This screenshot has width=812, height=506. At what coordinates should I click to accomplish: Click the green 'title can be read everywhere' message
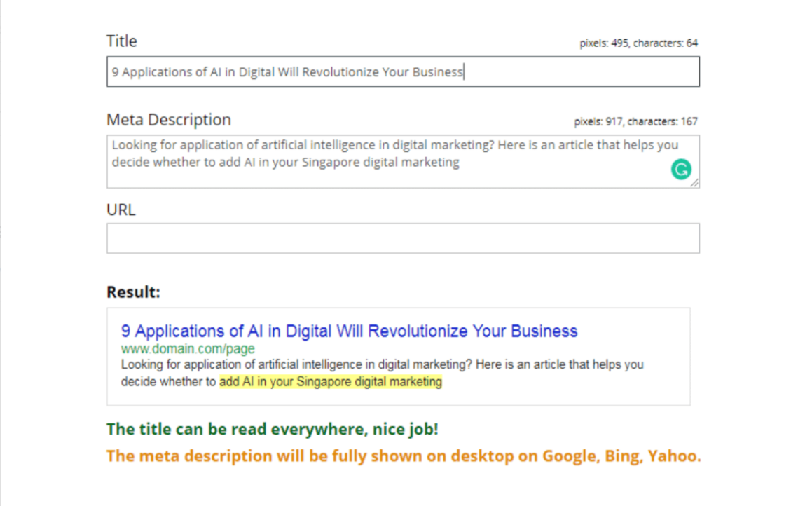273,429
